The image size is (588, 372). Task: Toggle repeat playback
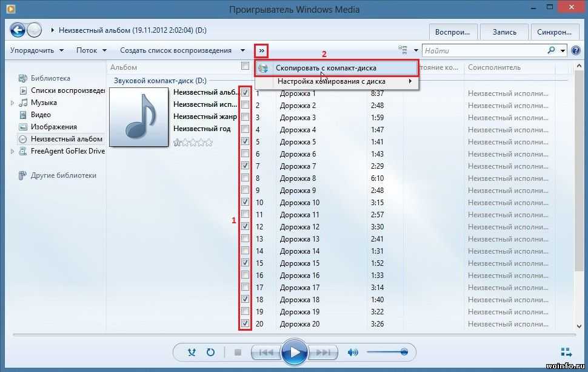[x=210, y=352]
